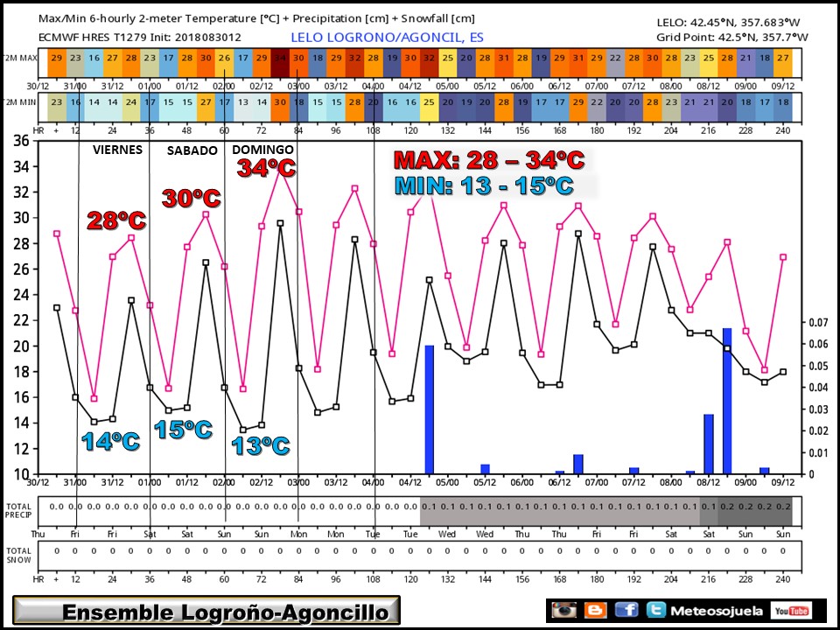Image resolution: width=840 pixels, height=630 pixels.
Task: Click the VIERNES day label
Action: point(118,150)
